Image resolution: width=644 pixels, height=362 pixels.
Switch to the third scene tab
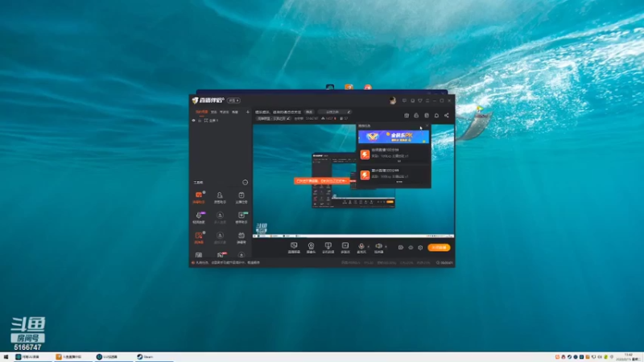click(x=224, y=112)
